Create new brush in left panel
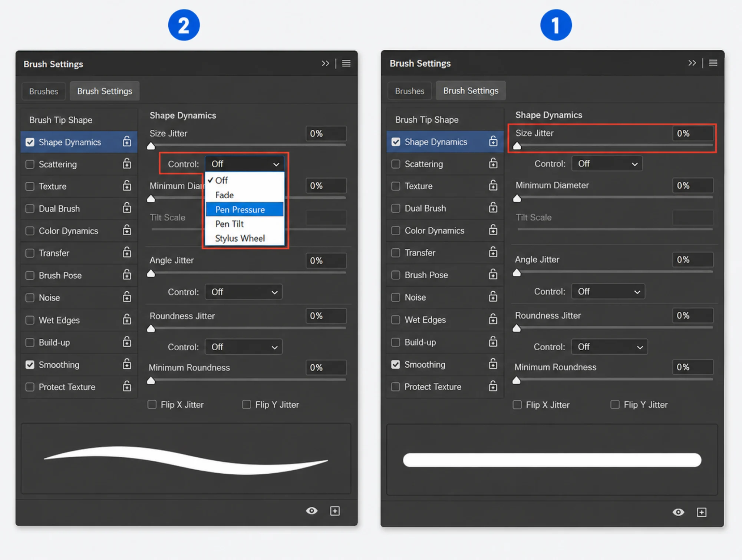This screenshot has height=560, width=742. point(335,511)
